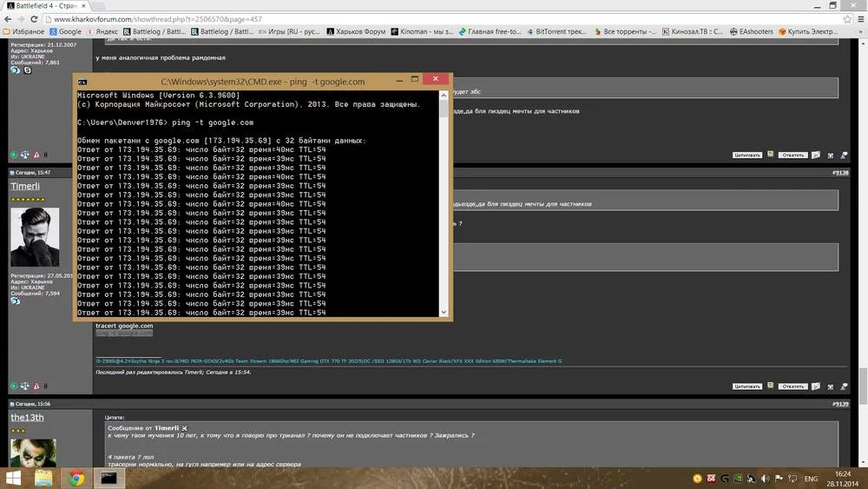Open the BitTorrent трек... bookmark
The width and height of the screenshot is (868, 489).
[557, 31]
